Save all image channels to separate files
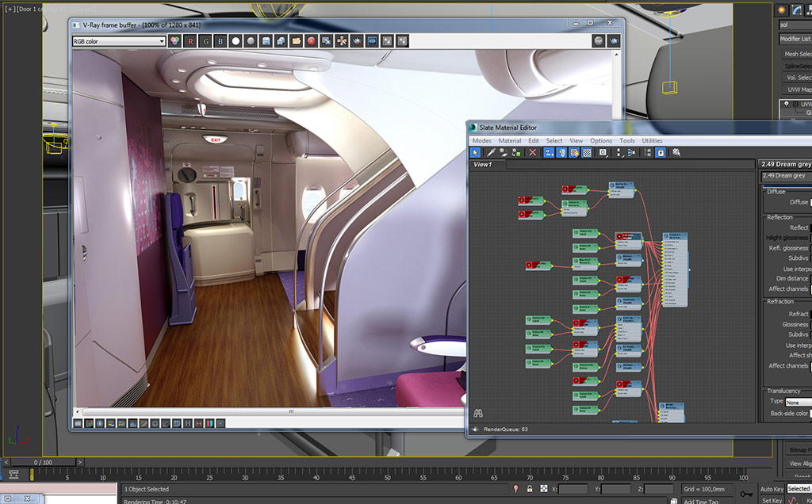812x504 pixels. click(282, 41)
